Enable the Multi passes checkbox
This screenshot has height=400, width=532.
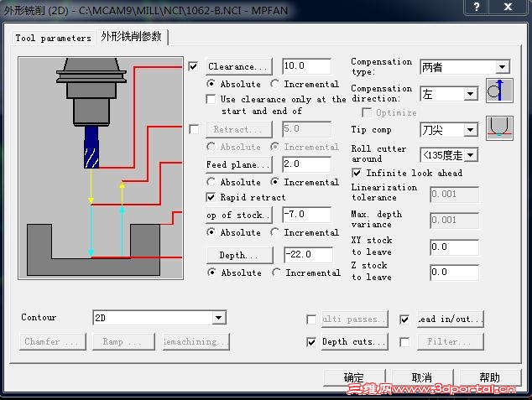(311, 319)
